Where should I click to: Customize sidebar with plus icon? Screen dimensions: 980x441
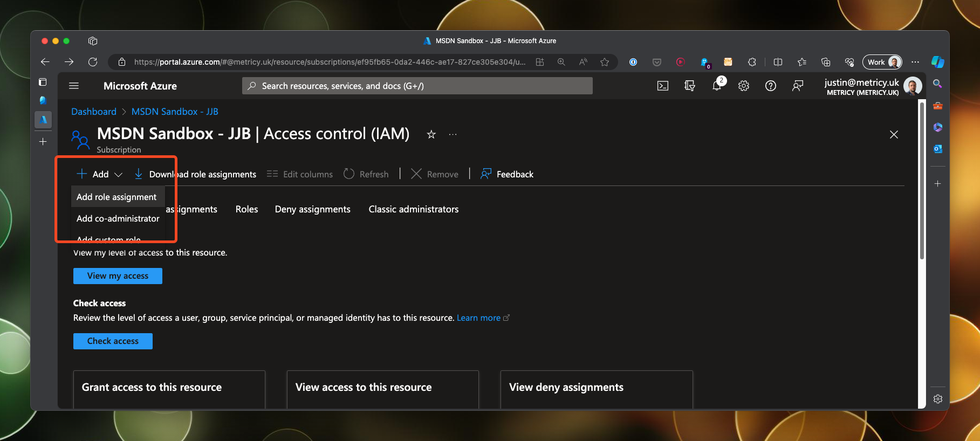pos(938,184)
